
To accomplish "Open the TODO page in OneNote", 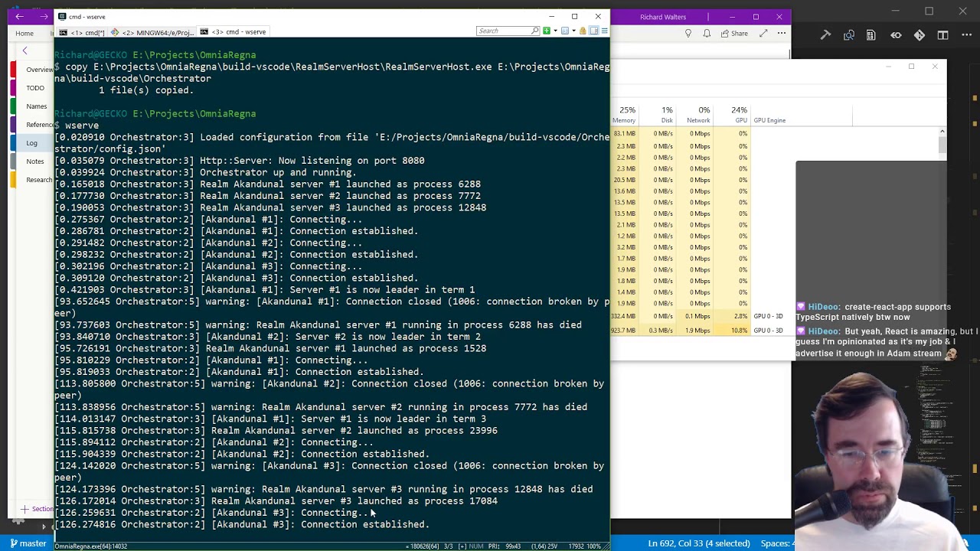I will [35, 88].
